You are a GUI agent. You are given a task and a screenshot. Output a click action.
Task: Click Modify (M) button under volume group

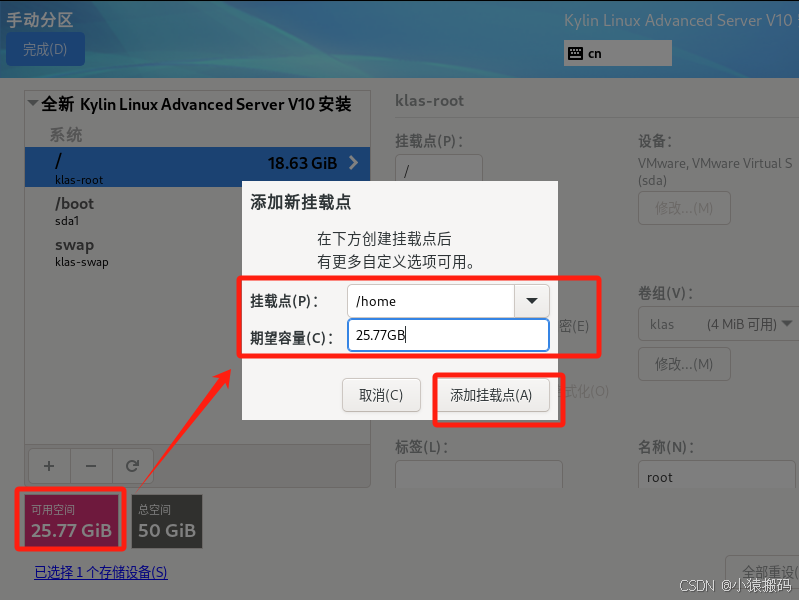(x=684, y=364)
